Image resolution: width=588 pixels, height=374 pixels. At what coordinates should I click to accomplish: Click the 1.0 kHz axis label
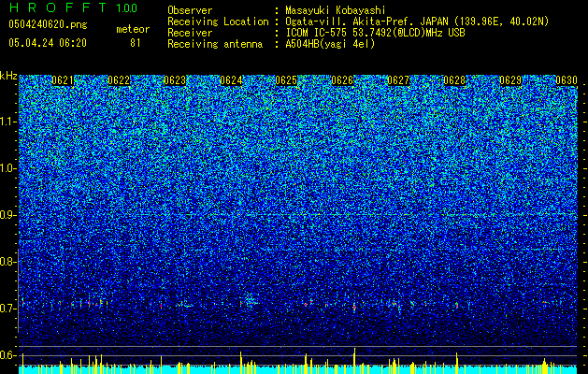pyautogui.click(x=8, y=169)
